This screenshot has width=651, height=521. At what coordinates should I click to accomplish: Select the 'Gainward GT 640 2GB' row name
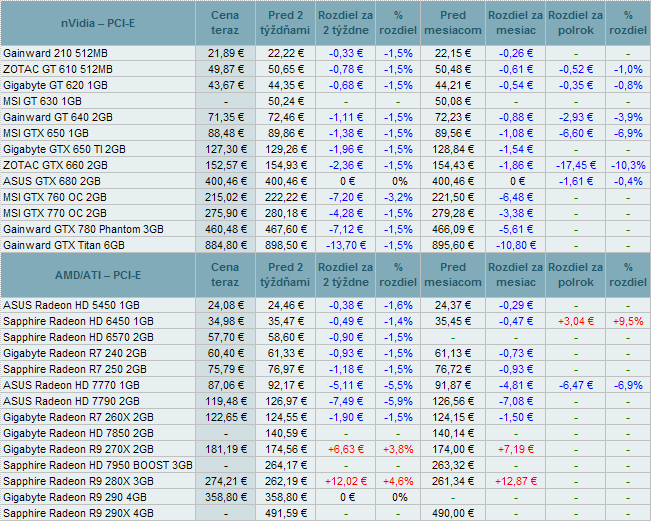[58, 117]
